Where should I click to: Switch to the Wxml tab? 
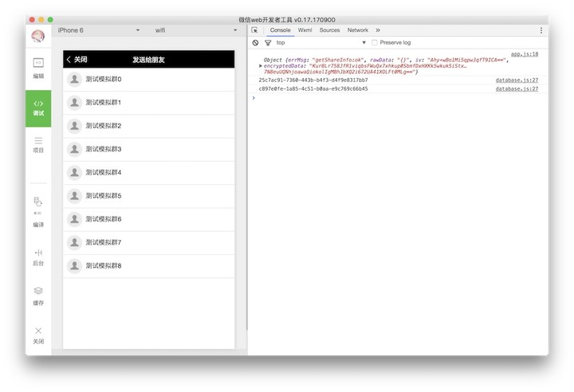[305, 30]
